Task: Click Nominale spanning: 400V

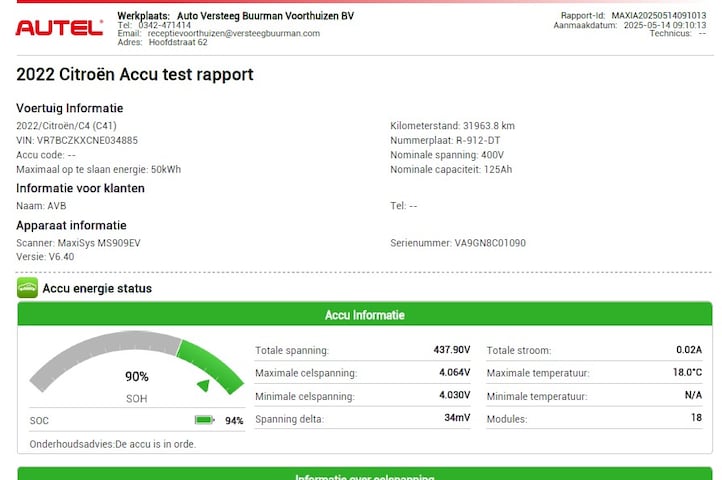Action: coord(447,155)
